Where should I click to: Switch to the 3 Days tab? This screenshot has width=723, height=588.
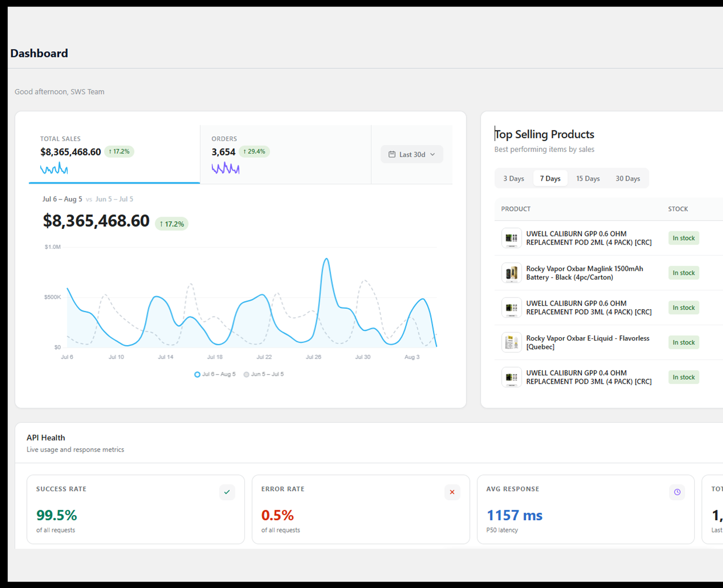coord(513,178)
